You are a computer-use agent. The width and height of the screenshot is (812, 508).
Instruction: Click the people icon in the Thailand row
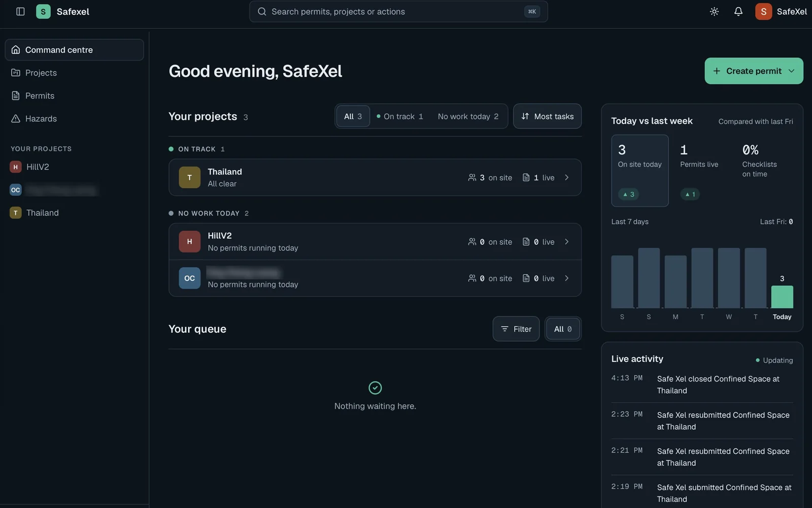click(x=472, y=177)
